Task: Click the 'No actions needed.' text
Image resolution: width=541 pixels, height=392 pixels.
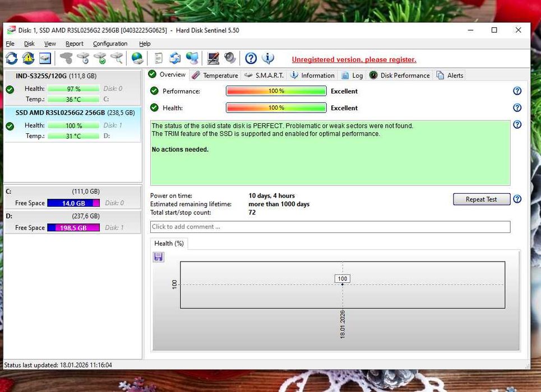Action: point(180,150)
